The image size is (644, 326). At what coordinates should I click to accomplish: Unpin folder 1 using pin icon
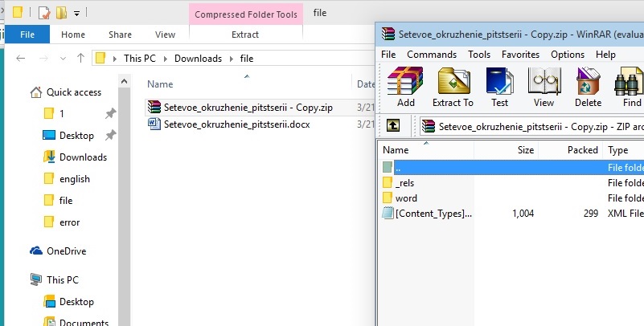[x=110, y=113]
